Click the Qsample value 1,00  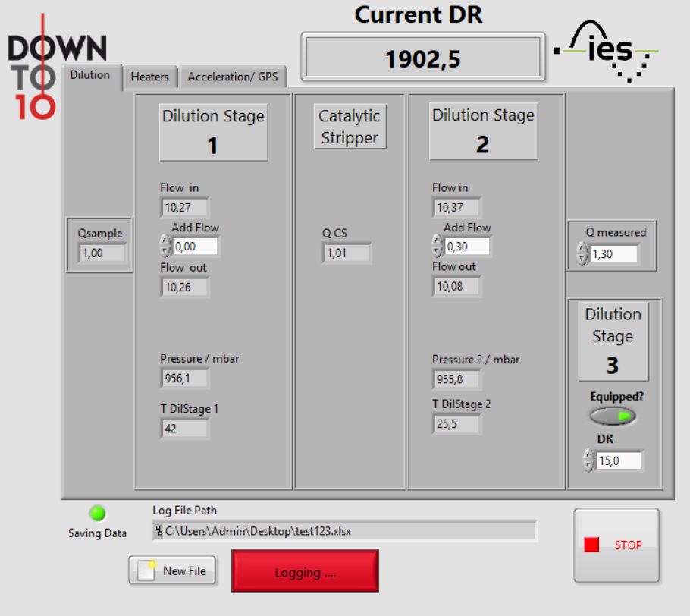coord(102,253)
